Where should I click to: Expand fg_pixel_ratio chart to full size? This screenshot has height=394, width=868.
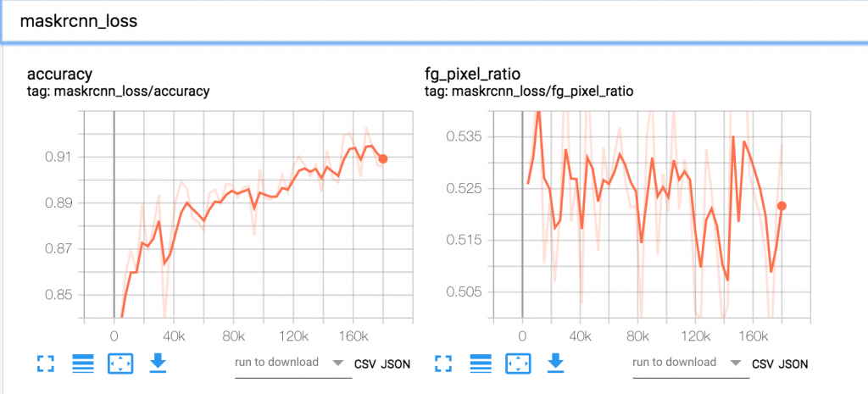pos(444,363)
